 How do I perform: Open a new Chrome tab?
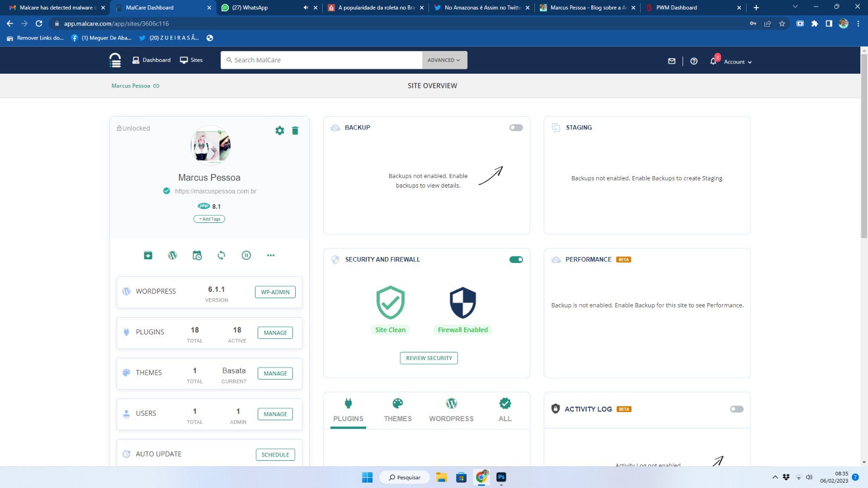click(756, 8)
